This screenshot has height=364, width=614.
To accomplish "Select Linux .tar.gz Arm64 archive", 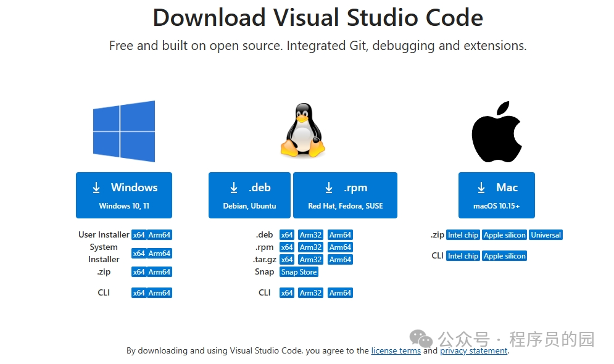I will (340, 260).
